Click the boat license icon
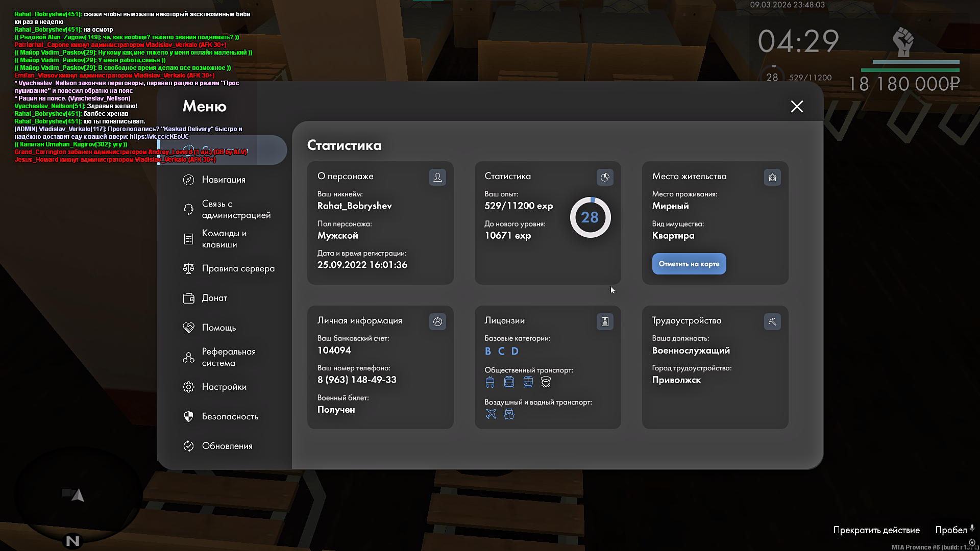This screenshot has height=551, width=980. 509,414
